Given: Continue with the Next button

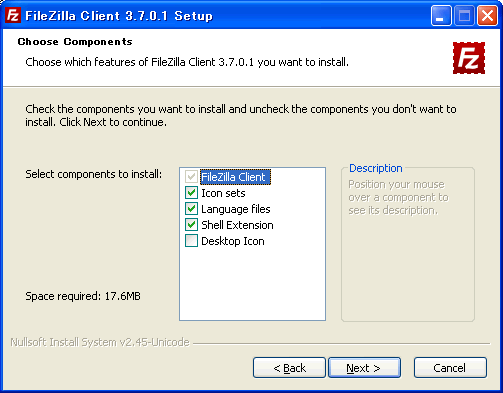Looking at the screenshot, I should click(364, 368).
